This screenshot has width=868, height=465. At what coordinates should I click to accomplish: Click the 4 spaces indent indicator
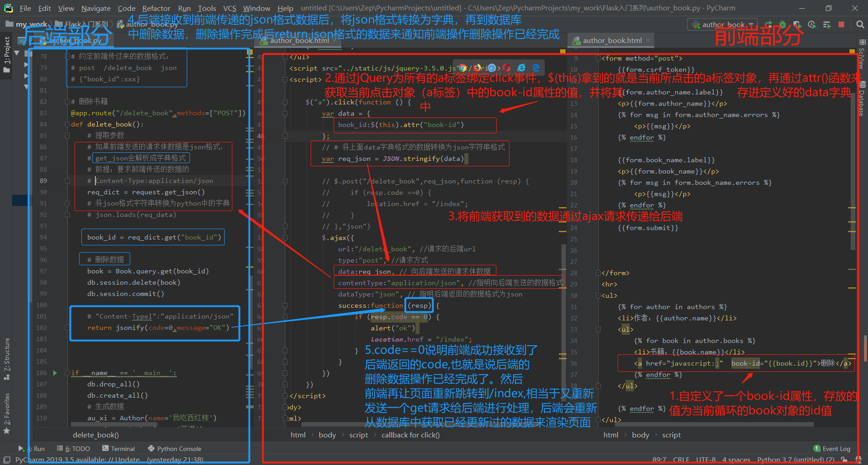[736, 460]
